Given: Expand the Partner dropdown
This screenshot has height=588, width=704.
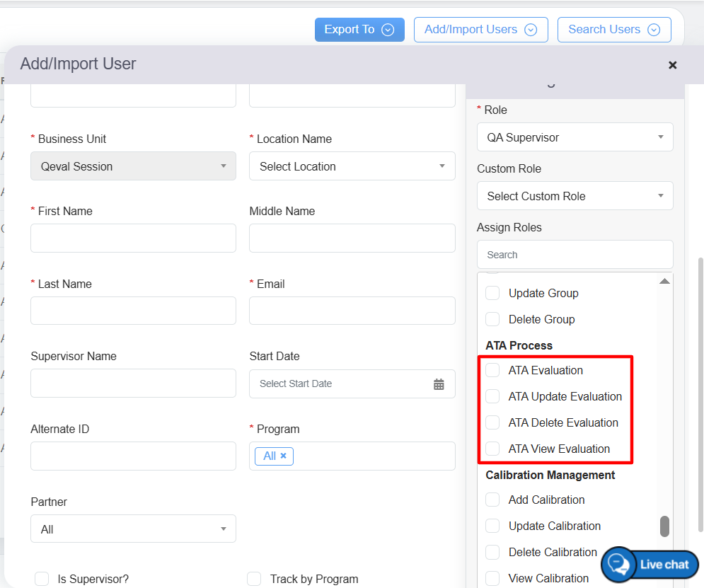Looking at the screenshot, I should pos(133,529).
